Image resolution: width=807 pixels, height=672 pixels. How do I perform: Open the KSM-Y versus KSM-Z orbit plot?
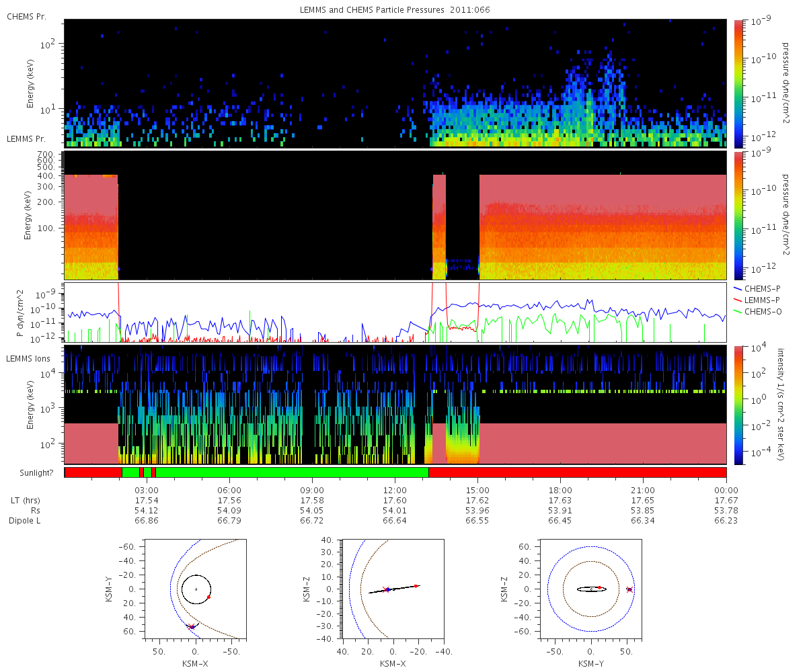[x=591, y=589]
